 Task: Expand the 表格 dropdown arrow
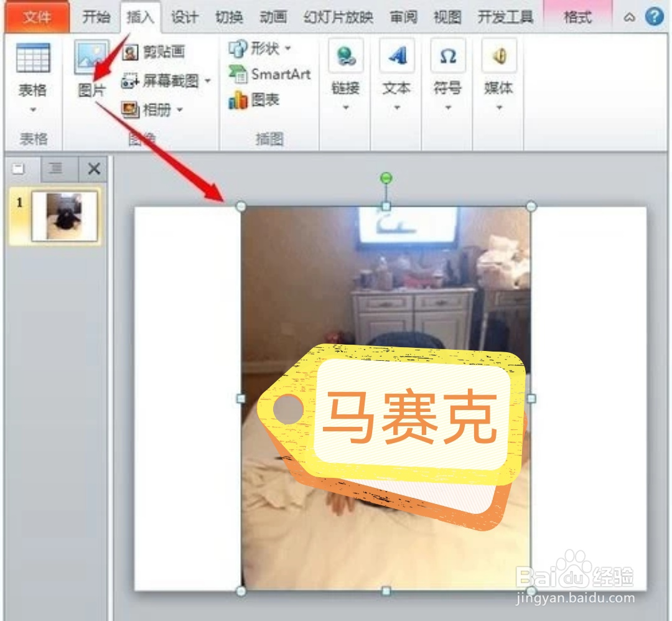click(33, 110)
